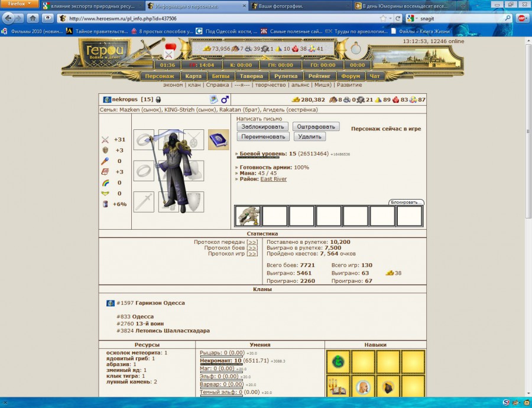This screenshot has height=408, width=532.
Task: Click the Удалить button
Action: pos(310,136)
